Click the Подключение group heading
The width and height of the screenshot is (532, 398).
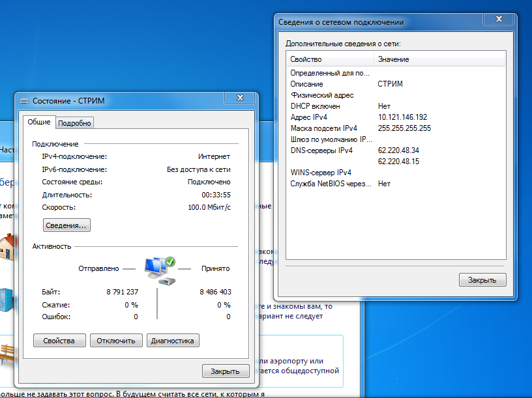pyautogui.click(x=55, y=144)
